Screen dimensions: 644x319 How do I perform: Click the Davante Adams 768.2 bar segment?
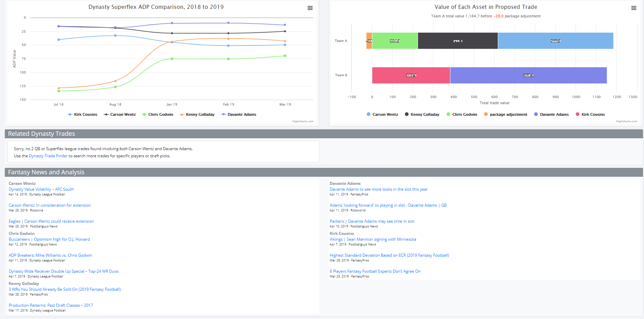point(529,75)
